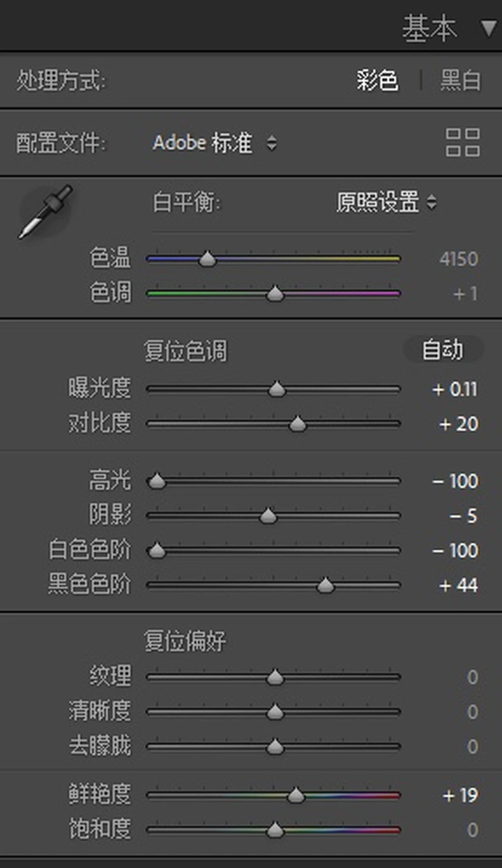Viewport: 502px width, 868px height.
Task: Click the 复位偏好 reset label
Action: [185, 640]
